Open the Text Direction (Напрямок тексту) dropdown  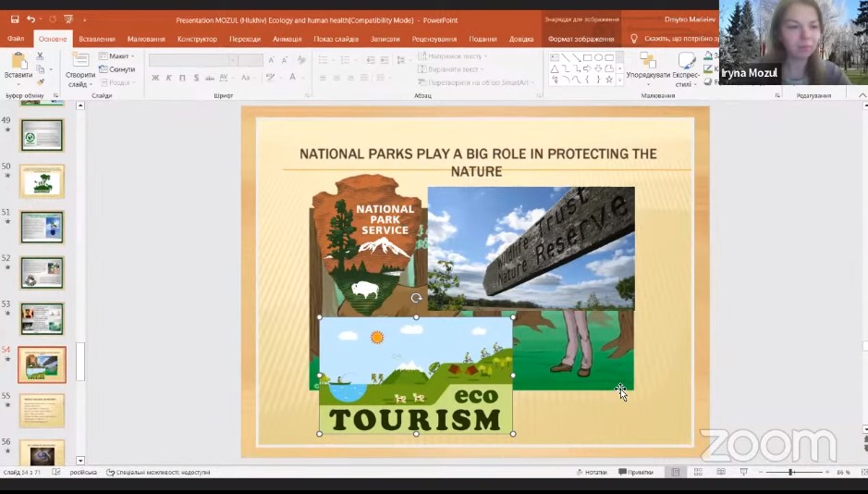[453, 56]
